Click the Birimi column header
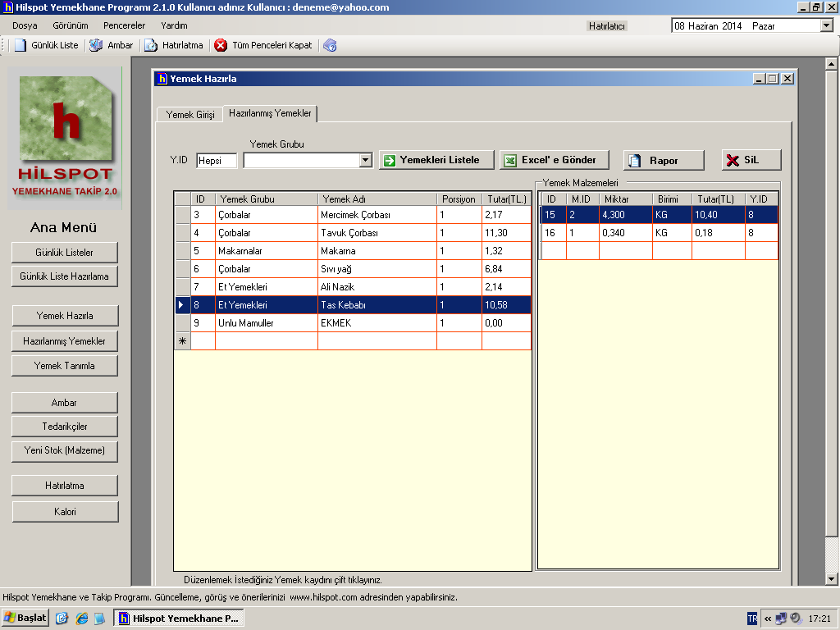The height and width of the screenshot is (630, 840). pyautogui.click(x=672, y=199)
